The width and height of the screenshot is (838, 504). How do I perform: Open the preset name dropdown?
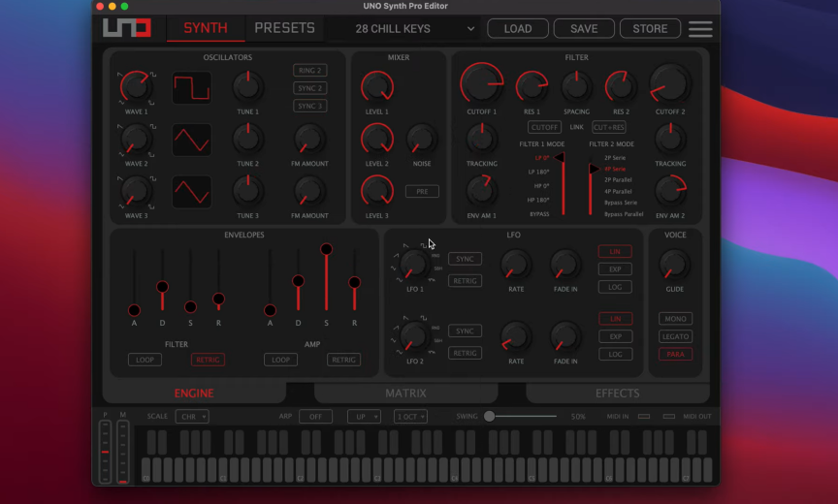[403, 29]
